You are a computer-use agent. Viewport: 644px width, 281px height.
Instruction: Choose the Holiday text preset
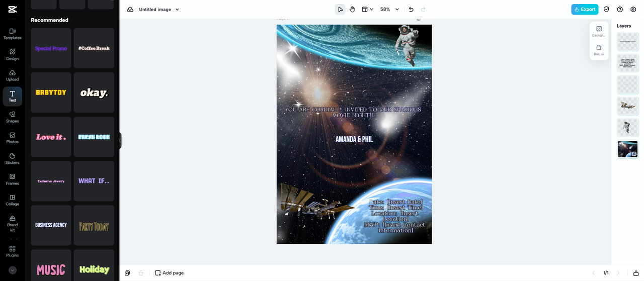pos(94,265)
